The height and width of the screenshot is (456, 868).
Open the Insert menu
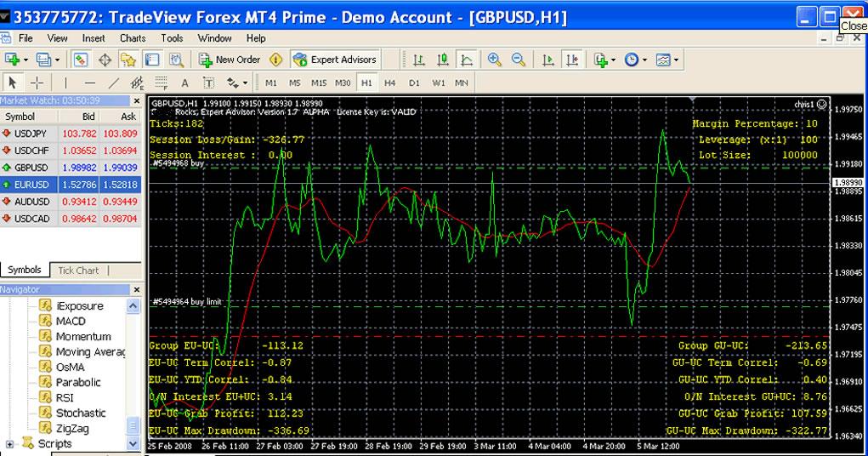(94, 38)
